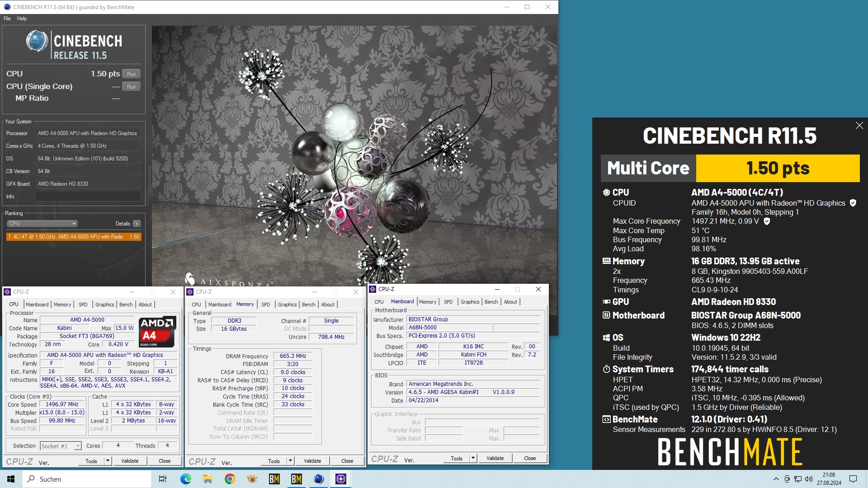Open Memory tab in right CPU-Z window
Screen dimensions: 868x488
428,302
